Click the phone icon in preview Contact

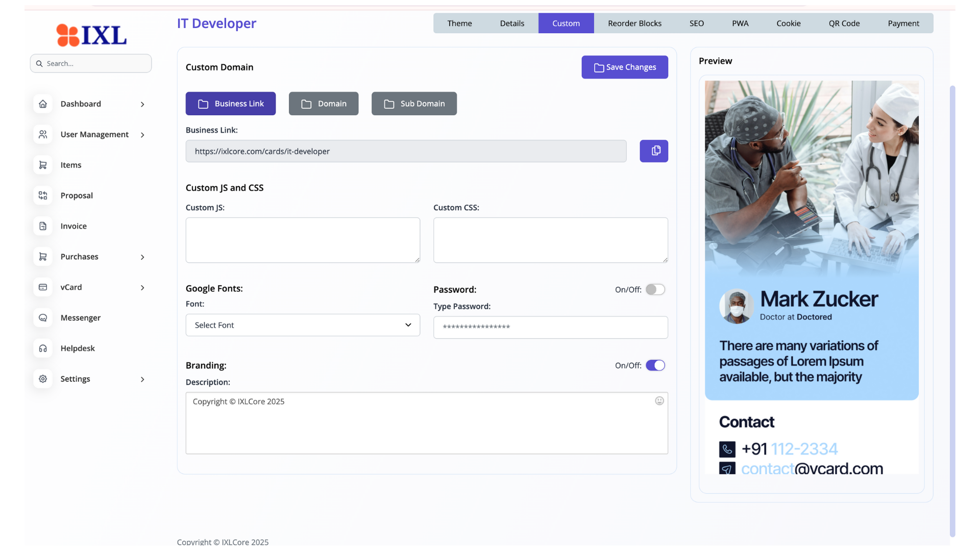point(727,449)
